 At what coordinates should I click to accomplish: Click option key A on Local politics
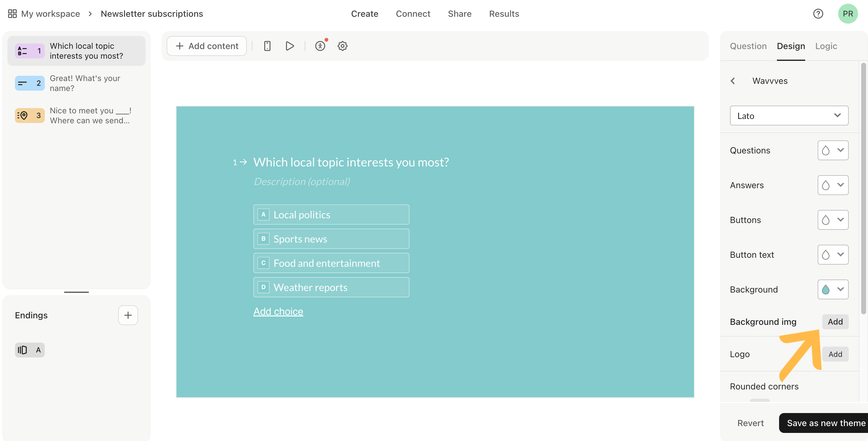[x=264, y=214]
